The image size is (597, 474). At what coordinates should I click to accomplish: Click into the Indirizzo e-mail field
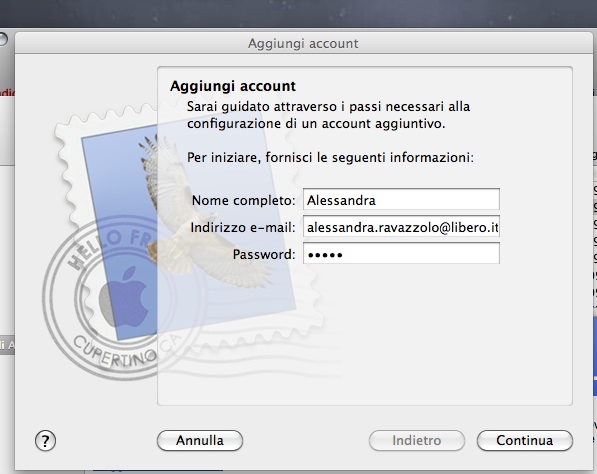(x=401, y=227)
